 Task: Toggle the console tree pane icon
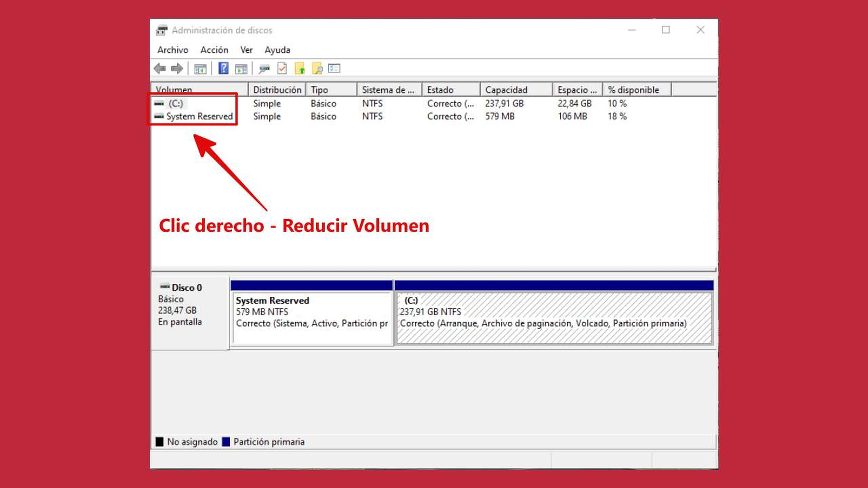200,69
